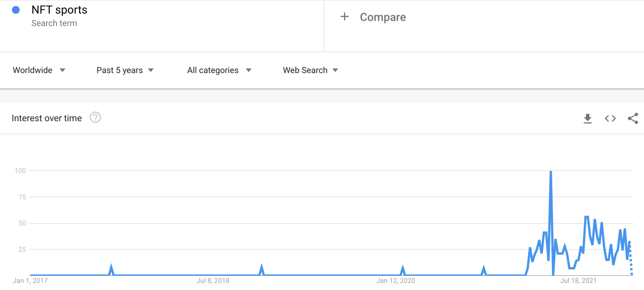Share the interest over time chart
The image size is (644, 290).
click(633, 118)
